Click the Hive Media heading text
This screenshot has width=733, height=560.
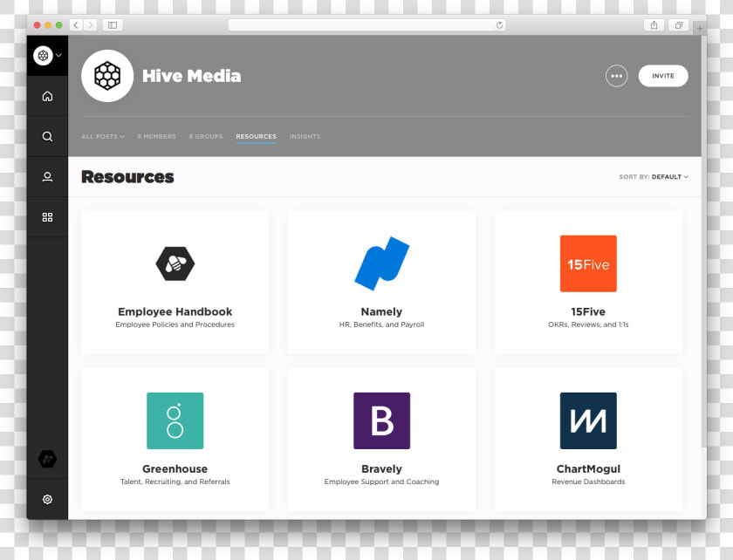pyautogui.click(x=192, y=76)
